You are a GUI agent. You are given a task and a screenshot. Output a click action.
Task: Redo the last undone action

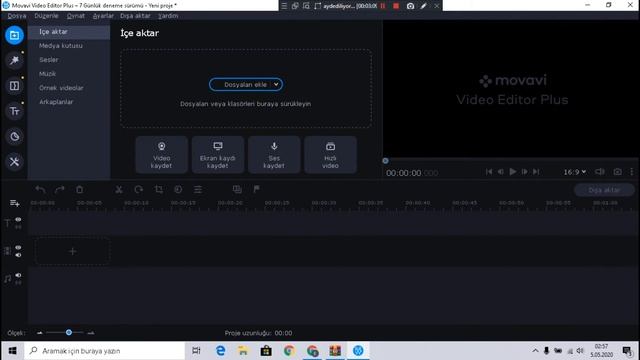(60, 189)
